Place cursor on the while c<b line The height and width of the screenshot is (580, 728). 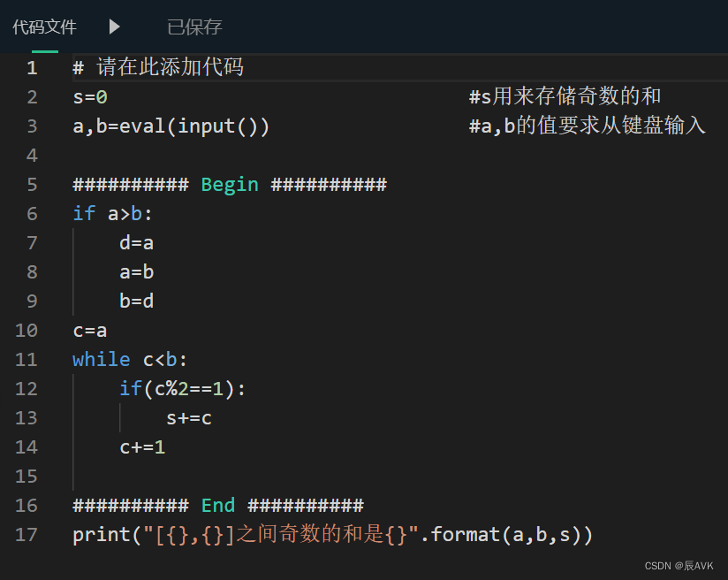129,359
